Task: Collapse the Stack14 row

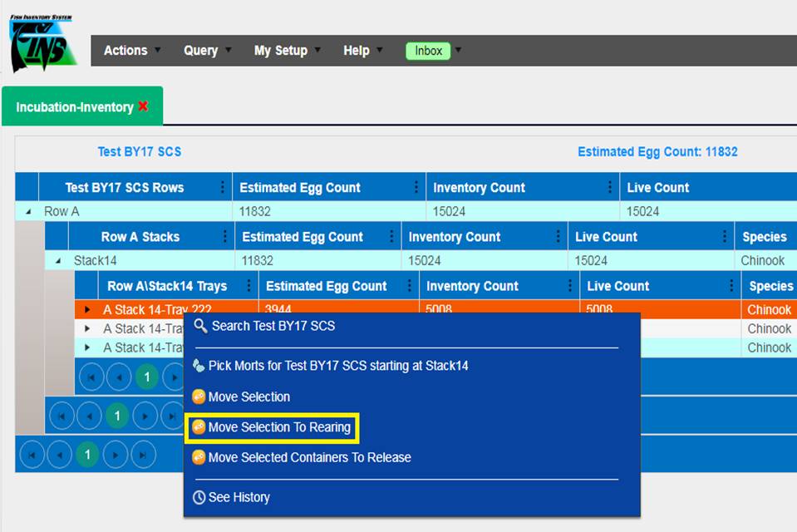Action: (x=58, y=261)
